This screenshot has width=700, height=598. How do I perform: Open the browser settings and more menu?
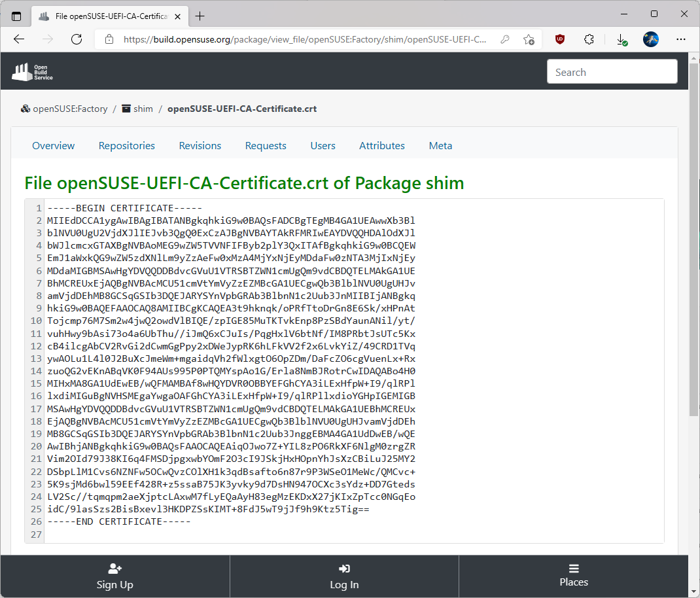tap(681, 39)
